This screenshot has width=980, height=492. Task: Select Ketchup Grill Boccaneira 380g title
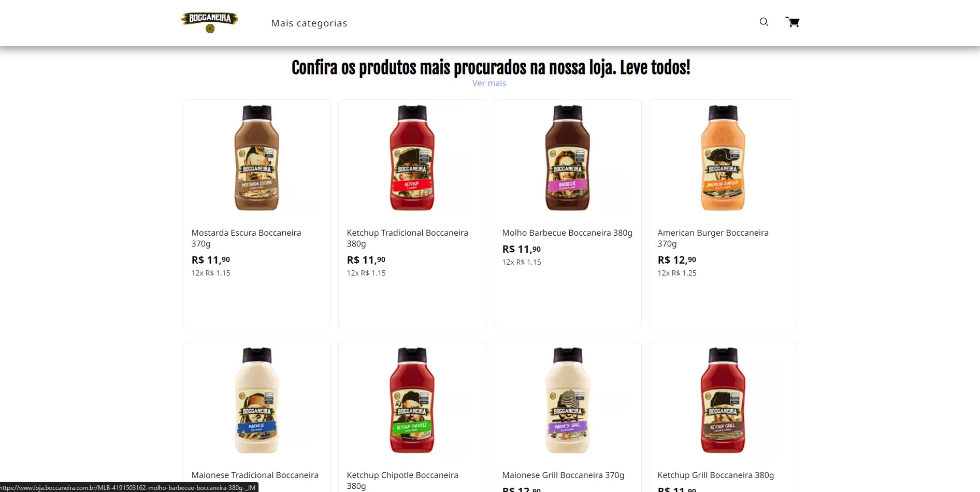point(715,475)
